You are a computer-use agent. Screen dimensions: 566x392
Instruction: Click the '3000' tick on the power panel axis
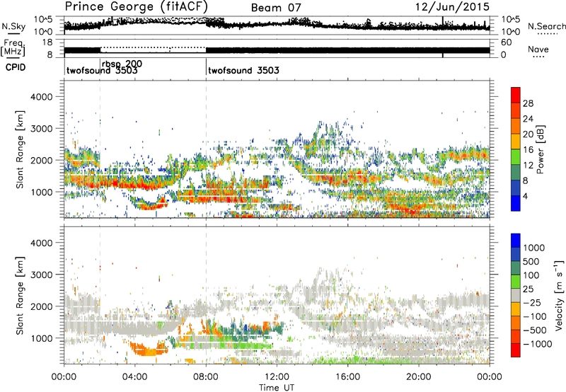(x=41, y=129)
